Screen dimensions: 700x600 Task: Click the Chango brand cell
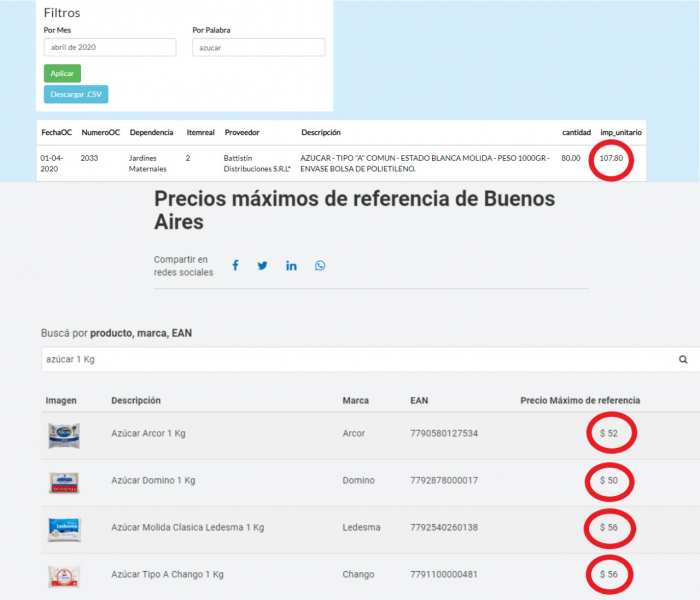(x=358, y=574)
